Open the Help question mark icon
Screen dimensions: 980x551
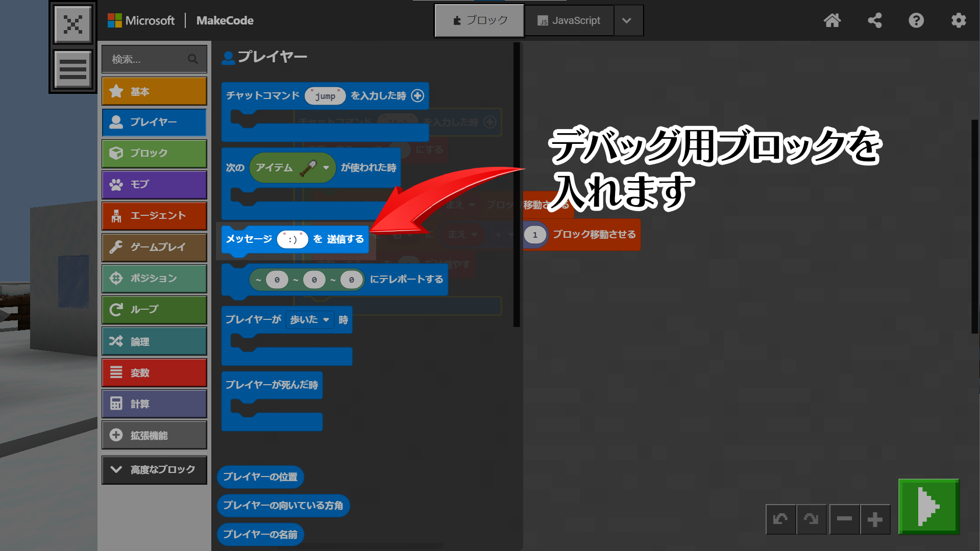point(916,20)
